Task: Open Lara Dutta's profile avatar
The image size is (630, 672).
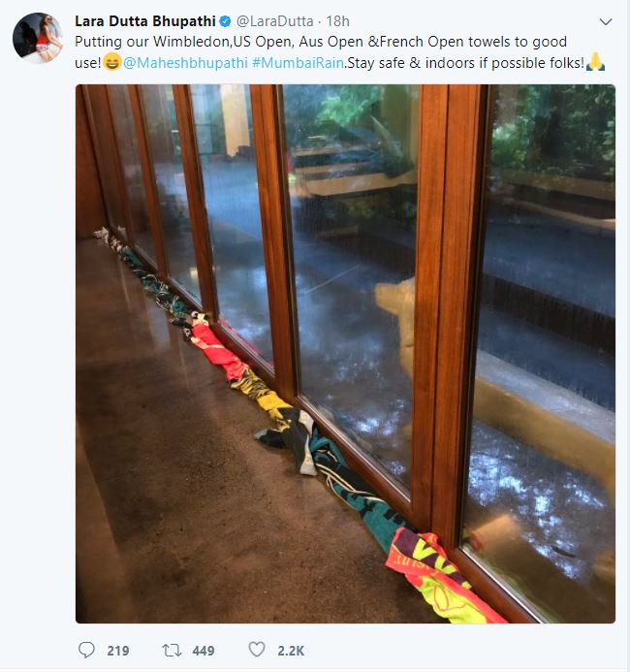Action: click(x=38, y=38)
